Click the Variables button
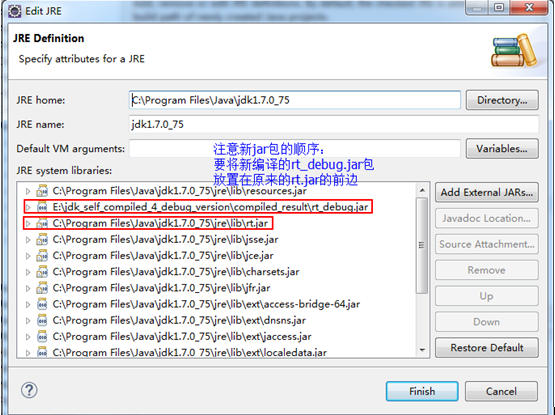 pyautogui.click(x=502, y=149)
